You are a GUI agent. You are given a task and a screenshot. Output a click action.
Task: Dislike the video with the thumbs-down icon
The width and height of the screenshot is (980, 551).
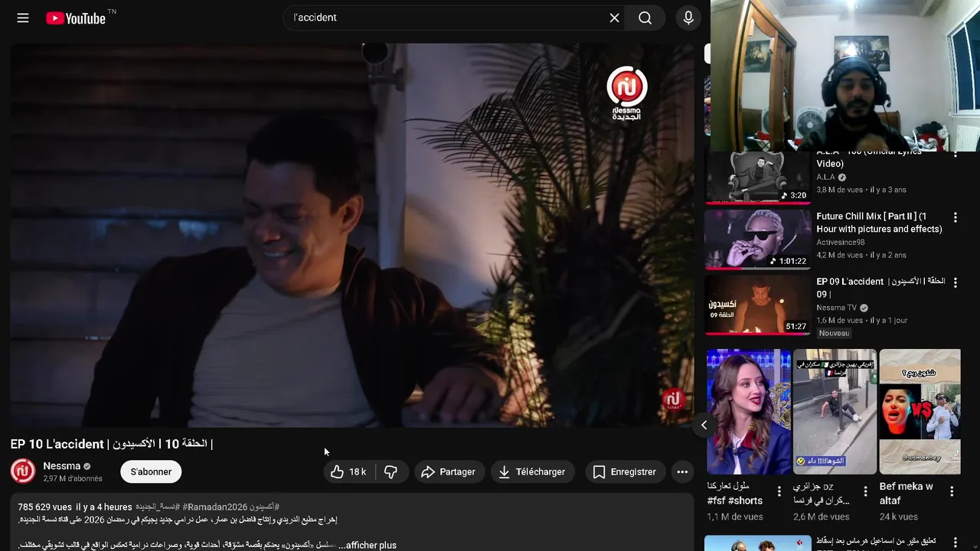click(391, 471)
